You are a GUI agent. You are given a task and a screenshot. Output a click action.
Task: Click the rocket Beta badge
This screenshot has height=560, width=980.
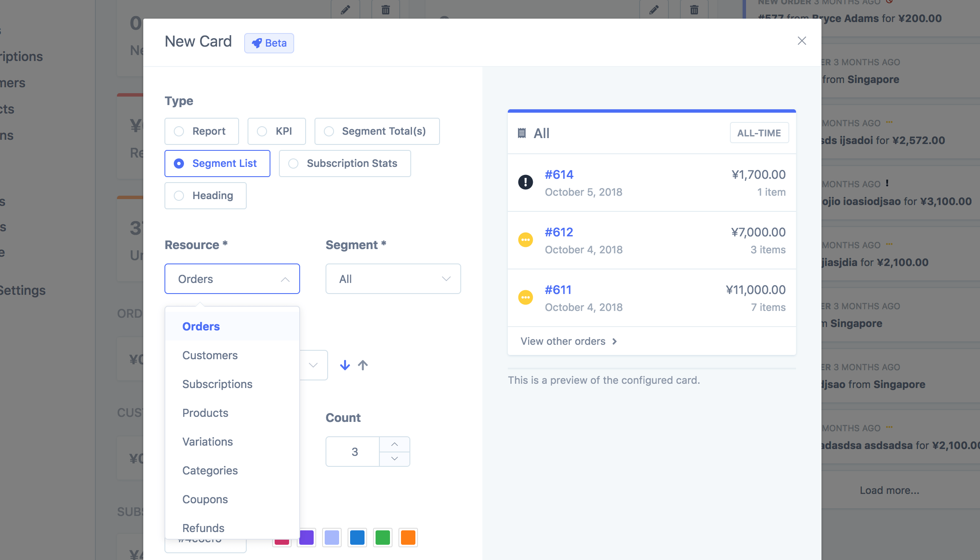269,43
